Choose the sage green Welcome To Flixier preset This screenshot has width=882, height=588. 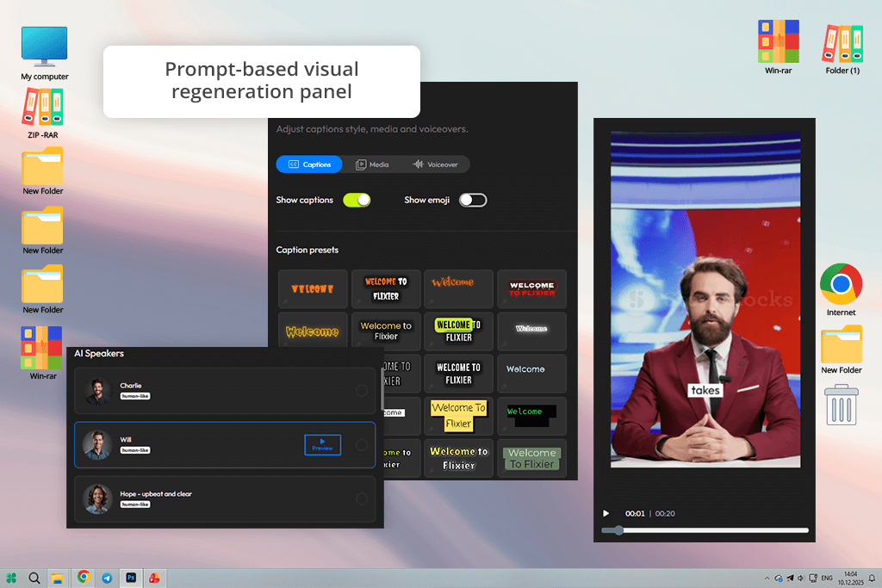531,459
